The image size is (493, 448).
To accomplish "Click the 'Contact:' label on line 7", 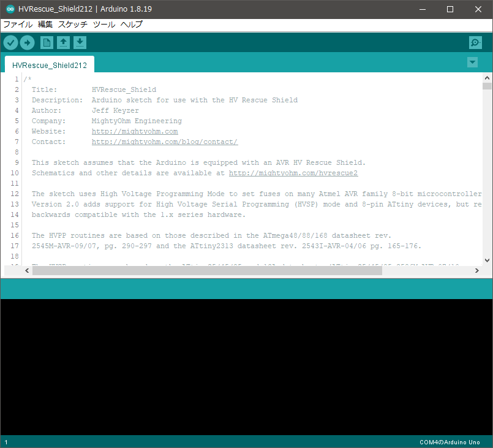I will [48, 142].
